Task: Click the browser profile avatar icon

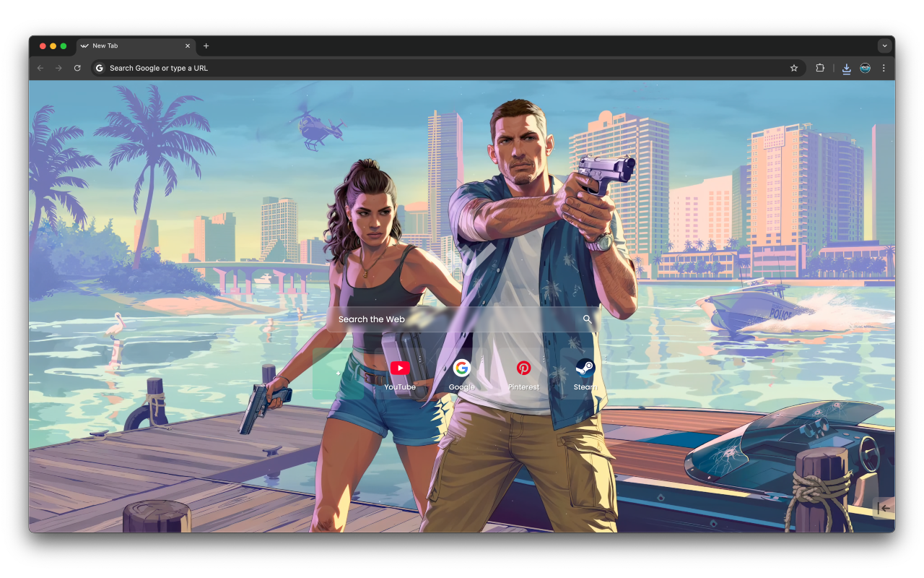Action: (x=865, y=68)
